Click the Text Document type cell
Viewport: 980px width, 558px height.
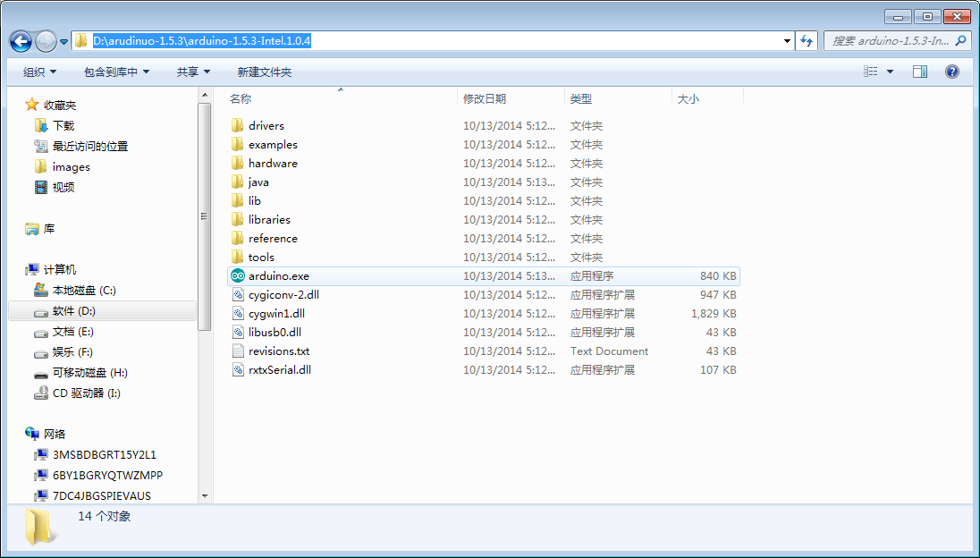point(609,351)
